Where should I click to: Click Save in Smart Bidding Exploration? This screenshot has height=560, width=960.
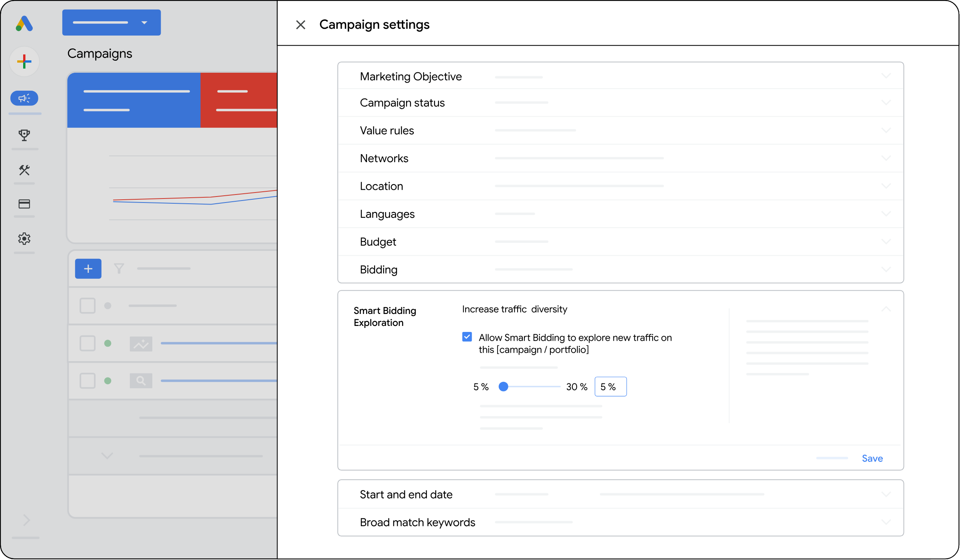[872, 459]
